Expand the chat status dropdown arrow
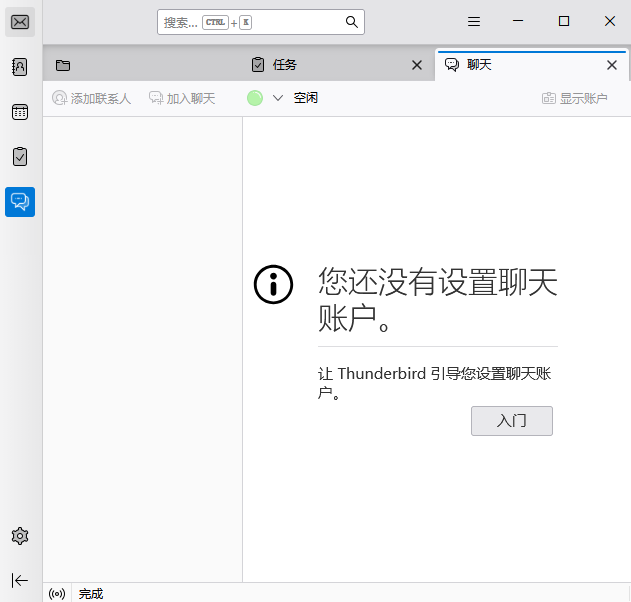The width and height of the screenshot is (631, 602). click(x=278, y=98)
